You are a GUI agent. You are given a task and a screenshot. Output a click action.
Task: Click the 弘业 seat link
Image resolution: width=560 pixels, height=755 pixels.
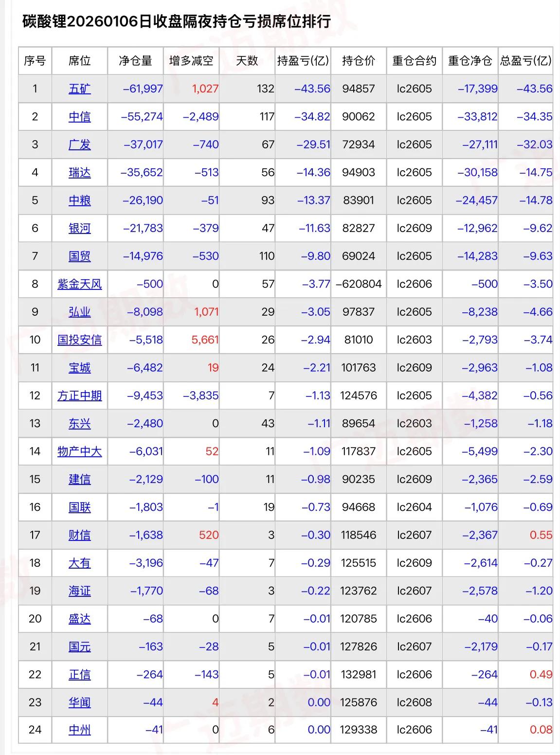tap(79, 312)
